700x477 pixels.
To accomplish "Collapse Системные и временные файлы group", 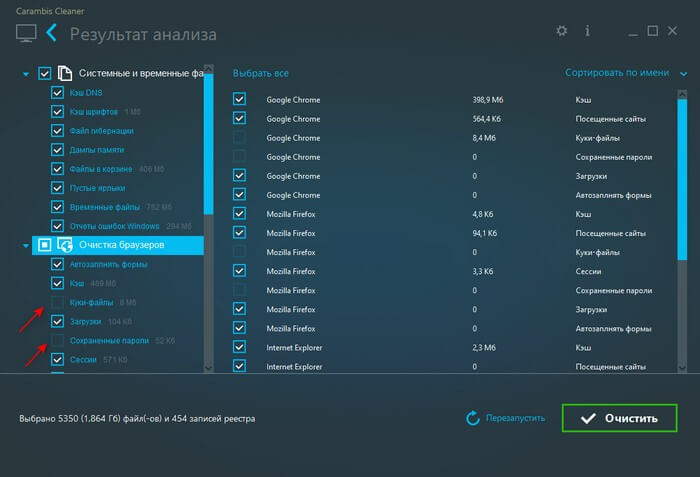I will [26, 74].
